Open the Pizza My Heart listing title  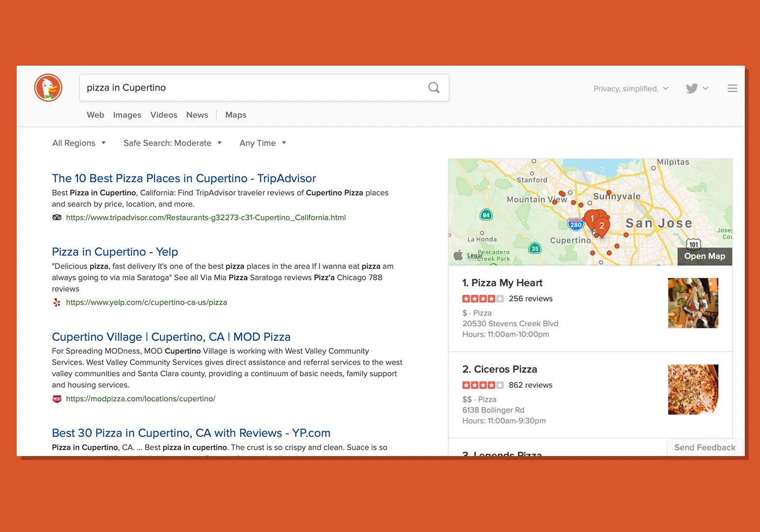[502, 283]
